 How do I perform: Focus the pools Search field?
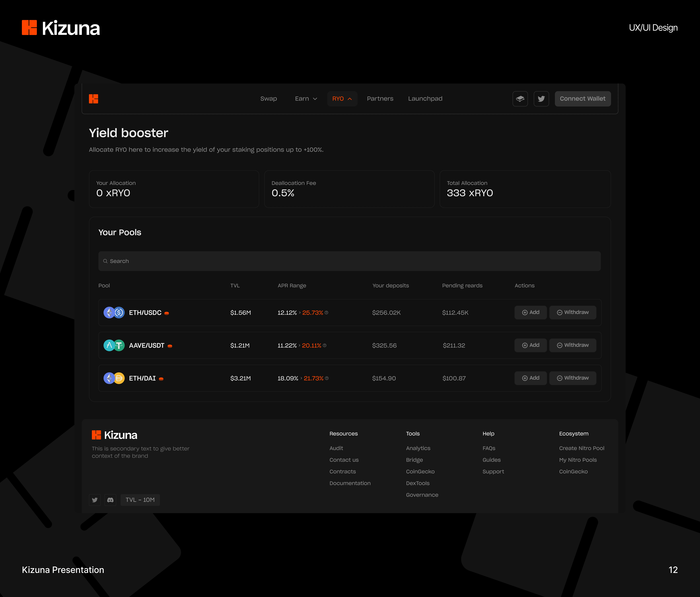(350, 261)
